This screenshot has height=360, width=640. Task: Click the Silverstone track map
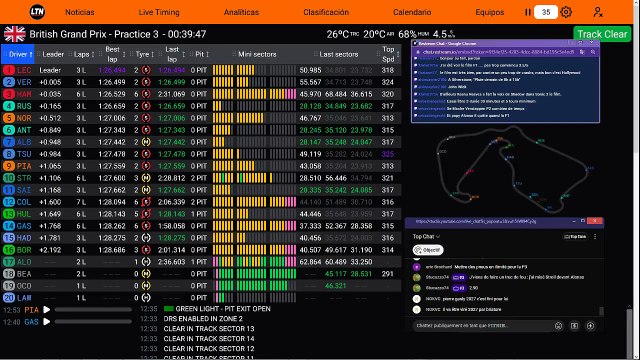click(x=513, y=169)
